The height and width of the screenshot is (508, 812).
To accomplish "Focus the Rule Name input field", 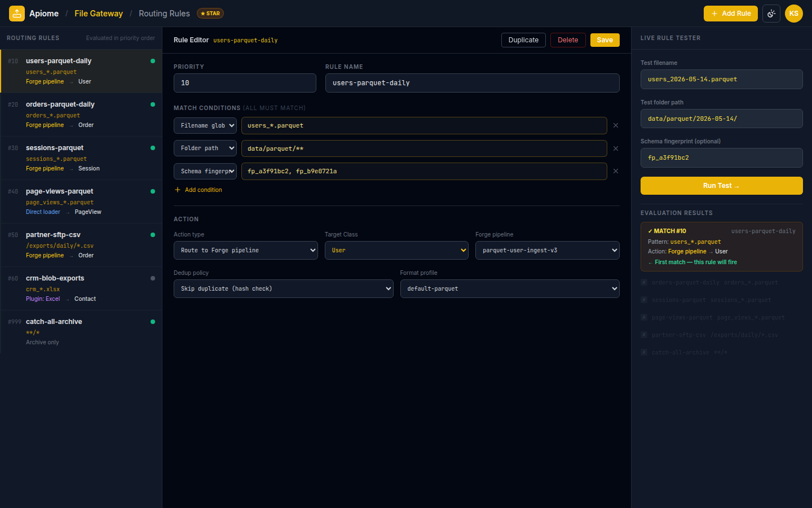I will (x=473, y=83).
